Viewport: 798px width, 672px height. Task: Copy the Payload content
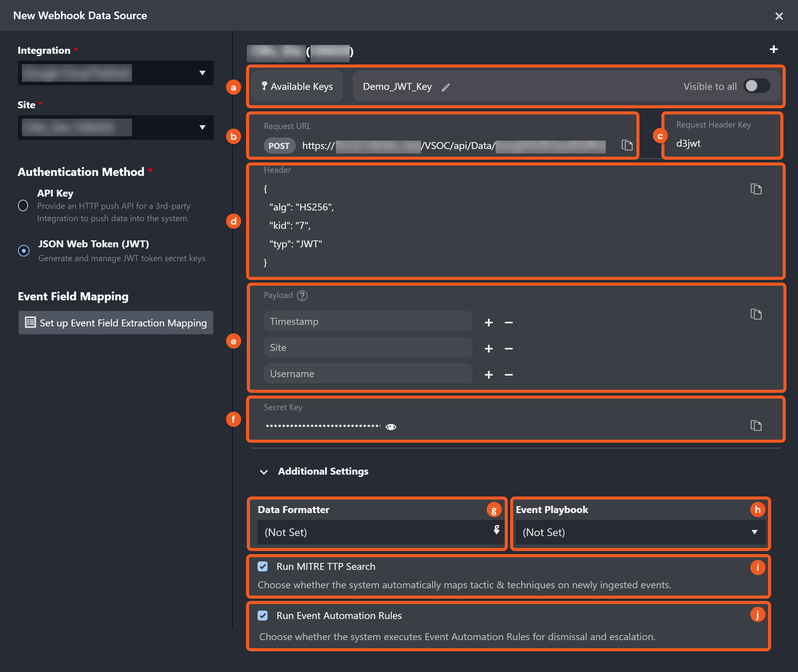tap(756, 314)
